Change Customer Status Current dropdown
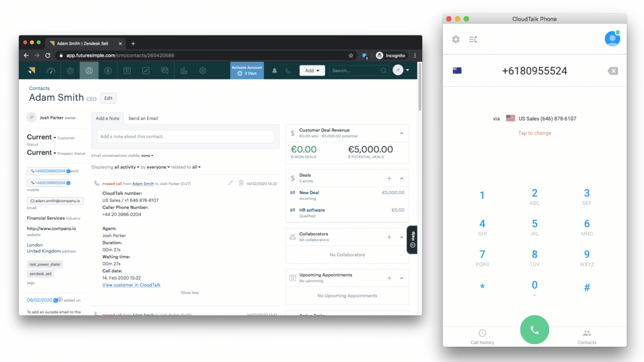 [41, 137]
